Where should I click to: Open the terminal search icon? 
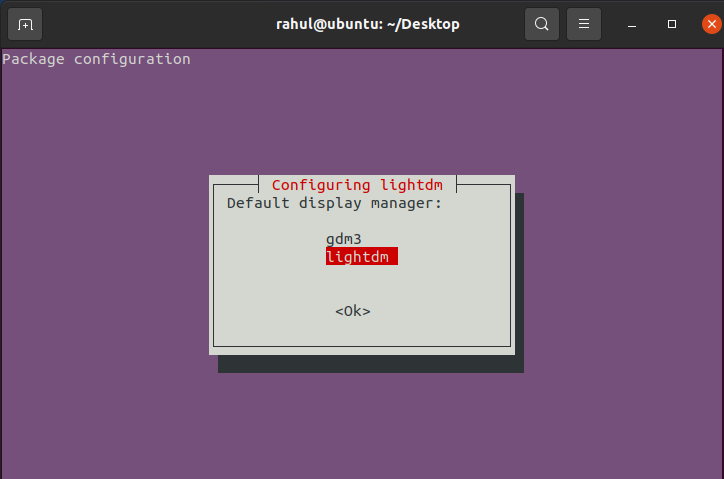(542, 24)
